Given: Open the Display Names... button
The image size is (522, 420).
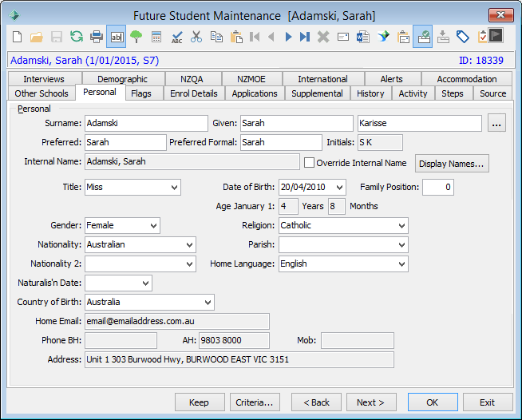Looking at the screenshot, I should (452, 163).
